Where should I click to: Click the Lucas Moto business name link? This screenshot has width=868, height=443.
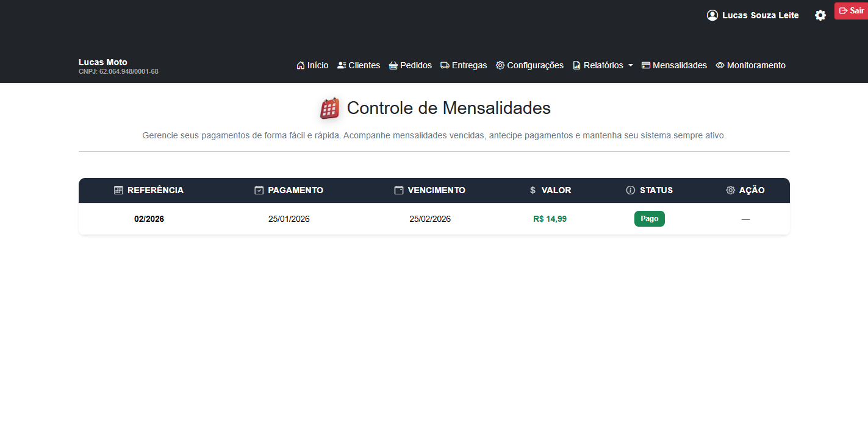pos(102,62)
